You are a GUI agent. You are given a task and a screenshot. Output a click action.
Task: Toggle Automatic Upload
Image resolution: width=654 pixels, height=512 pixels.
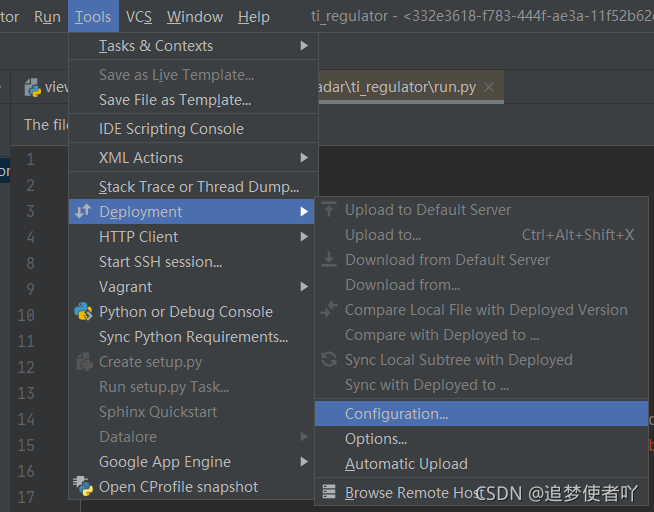point(481,464)
